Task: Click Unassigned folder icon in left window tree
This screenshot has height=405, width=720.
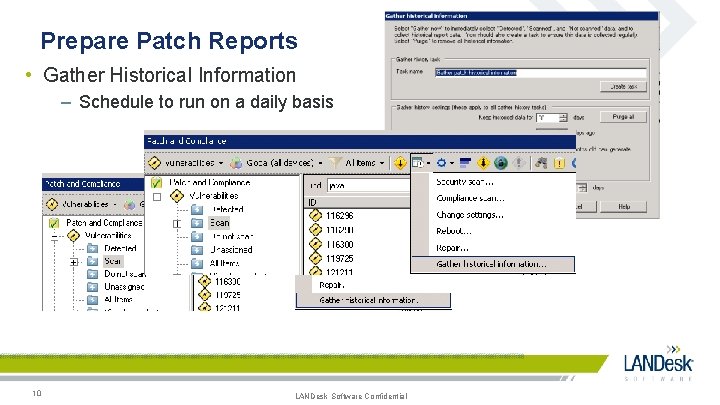Action: 93,287
